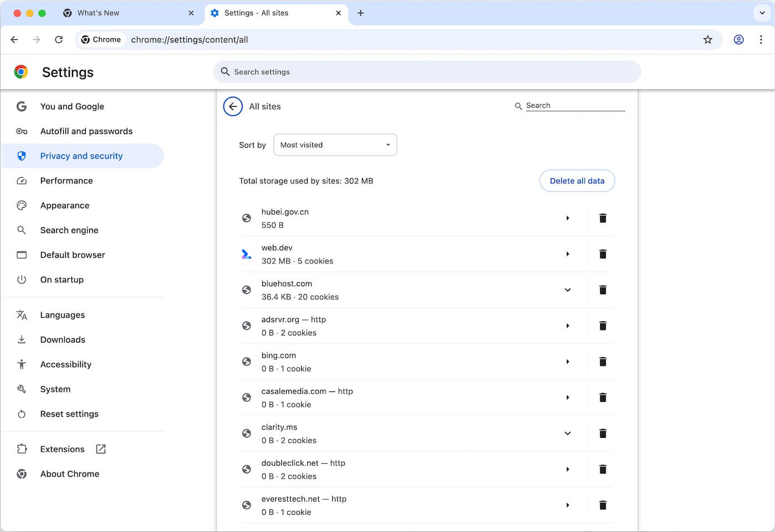Click the browser forward navigation arrow
This screenshot has height=532, width=775.
click(x=37, y=39)
